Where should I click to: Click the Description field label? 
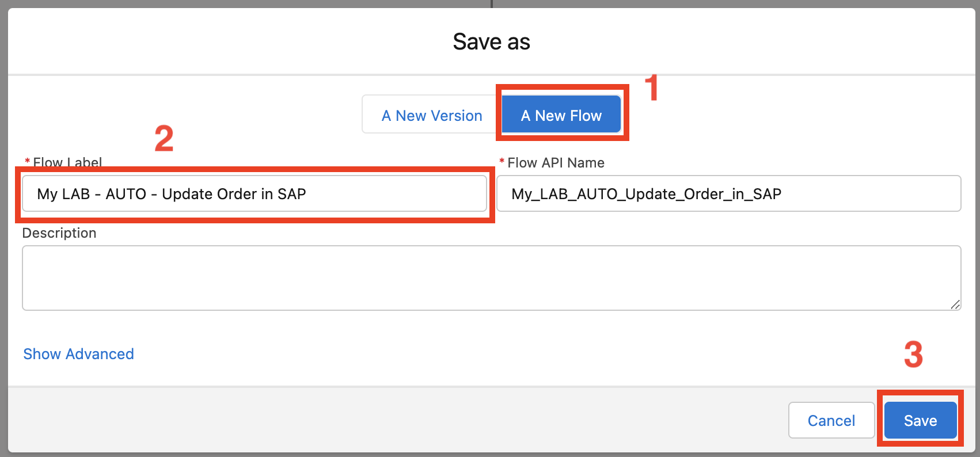coord(59,233)
